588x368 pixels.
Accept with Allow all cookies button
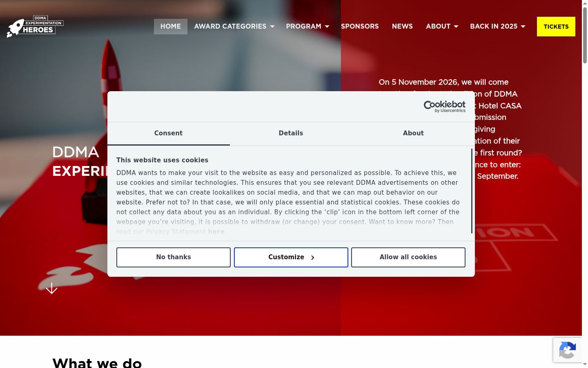[408, 257]
